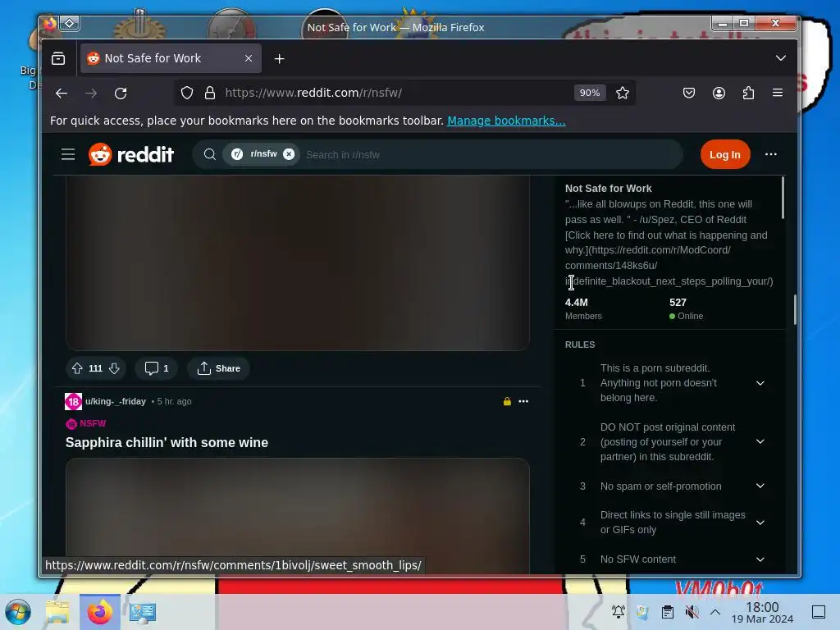This screenshot has height=630, width=840.
Task: Click the show desktop button
Action: 819,612
